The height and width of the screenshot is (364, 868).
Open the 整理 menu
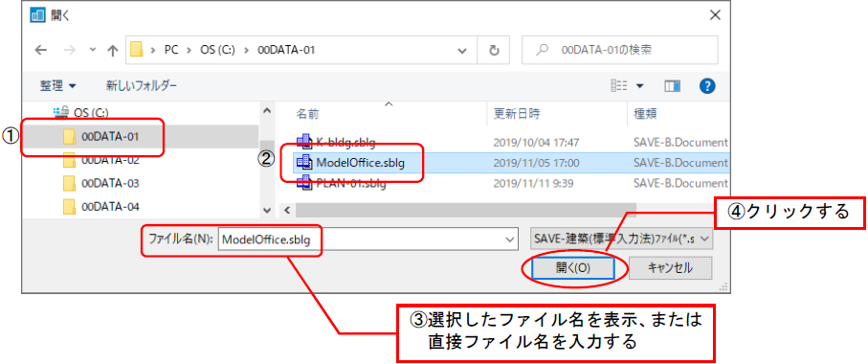click(x=57, y=86)
